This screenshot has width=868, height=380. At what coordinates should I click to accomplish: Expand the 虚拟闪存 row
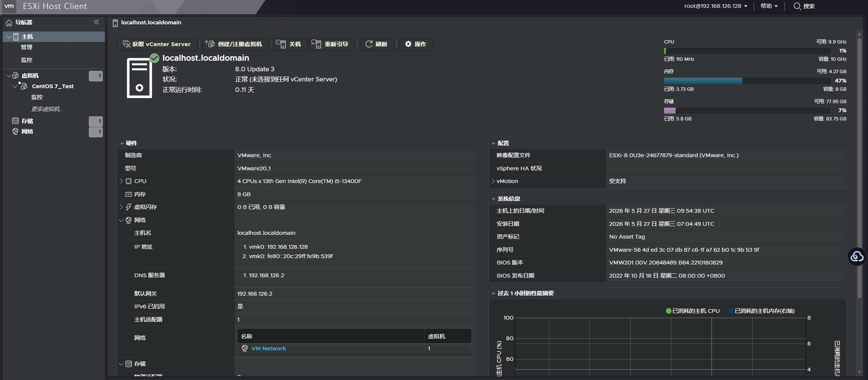pyautogui.click(x=121, y=207)
